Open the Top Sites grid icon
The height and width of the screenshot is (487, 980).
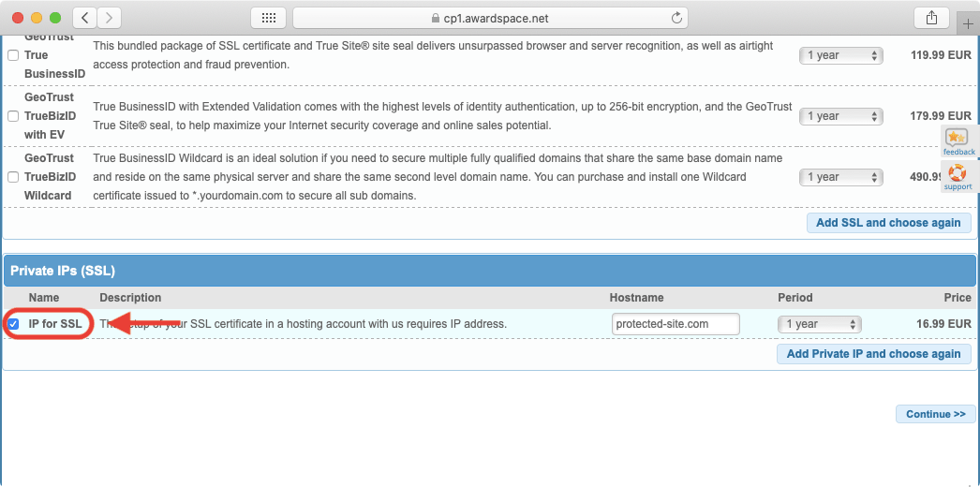click(268, 18)
